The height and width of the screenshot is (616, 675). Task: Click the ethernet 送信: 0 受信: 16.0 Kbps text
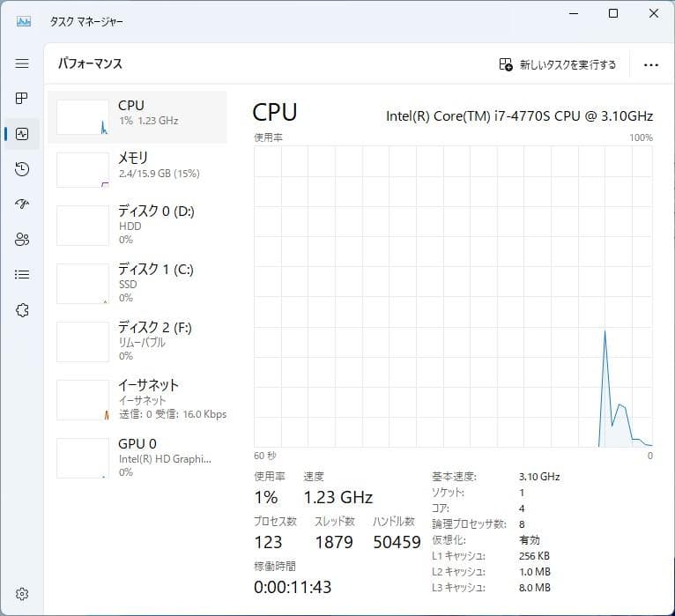click(x=173, y=414)
